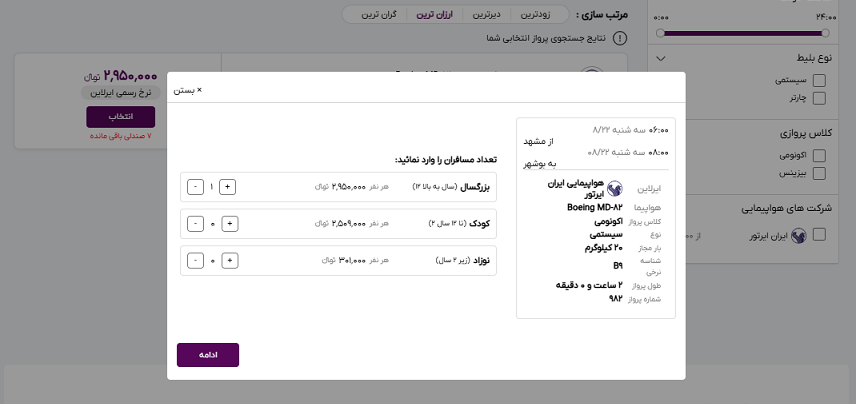Viewport: 856px width, 404px height.
Task: Click the ۲۰ کیلوگرم baggage allowance value
Action: pos(604,248)
